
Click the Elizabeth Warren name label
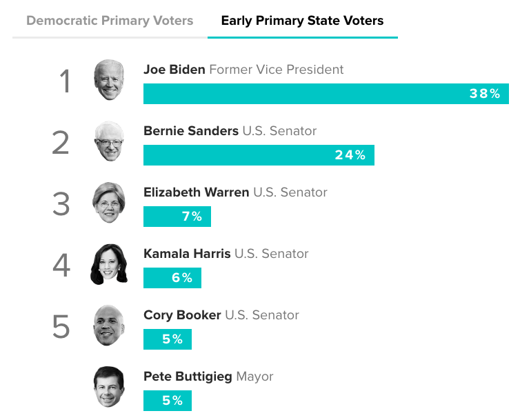(197, 192)
